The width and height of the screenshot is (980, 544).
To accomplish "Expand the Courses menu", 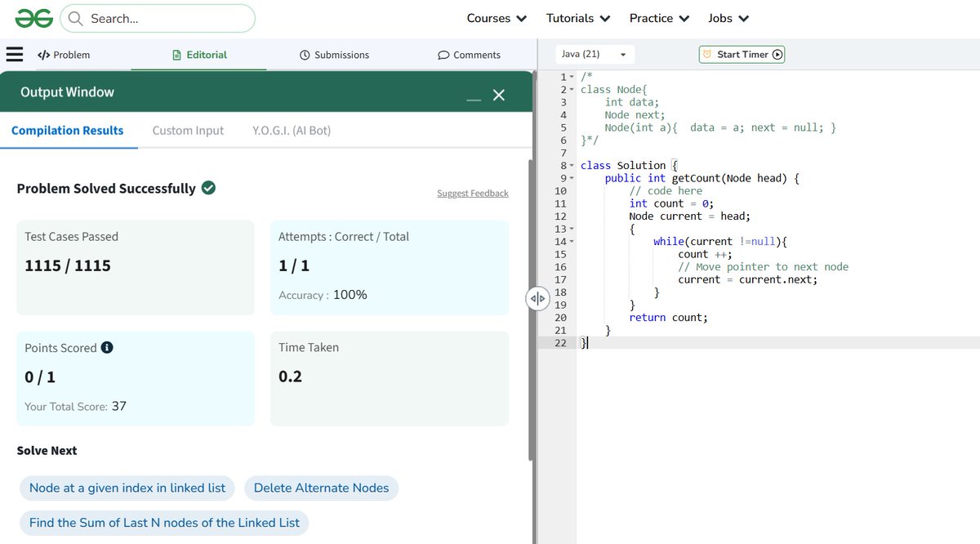I will pyautogui.click(x=496, y=17).
